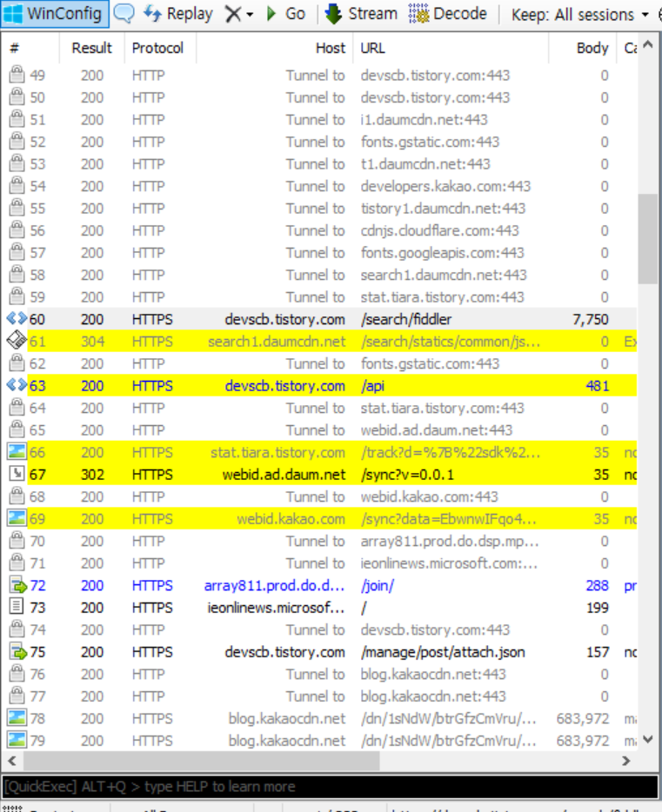Image resolution: width=662 pixels, height=812 pixels.
Task: Click the vertical scrollbar up arrow
Action: [x=647, y=45]
